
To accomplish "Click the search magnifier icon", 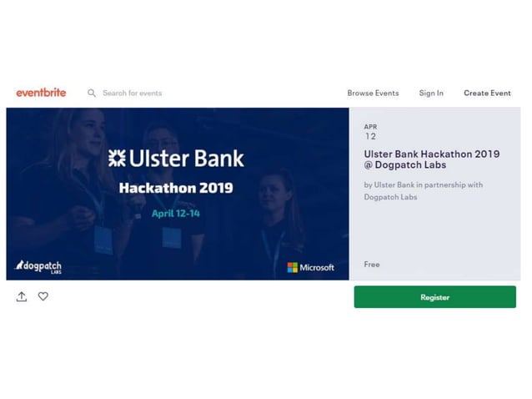I will click(x=91, y=93).
